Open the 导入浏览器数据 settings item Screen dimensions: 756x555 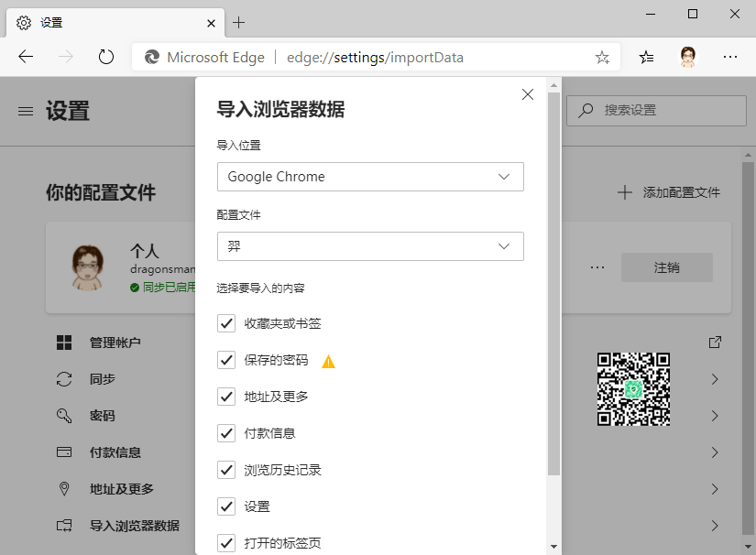(135, 526)
